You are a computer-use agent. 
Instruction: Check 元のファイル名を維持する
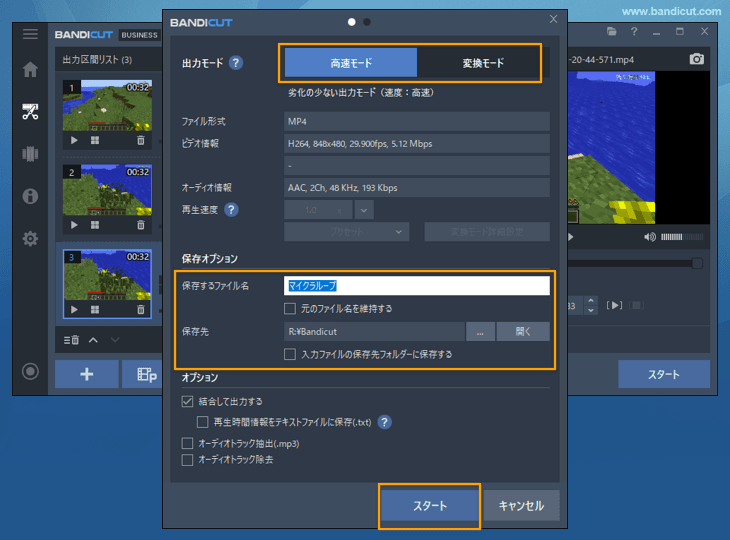tap(290, 309)
